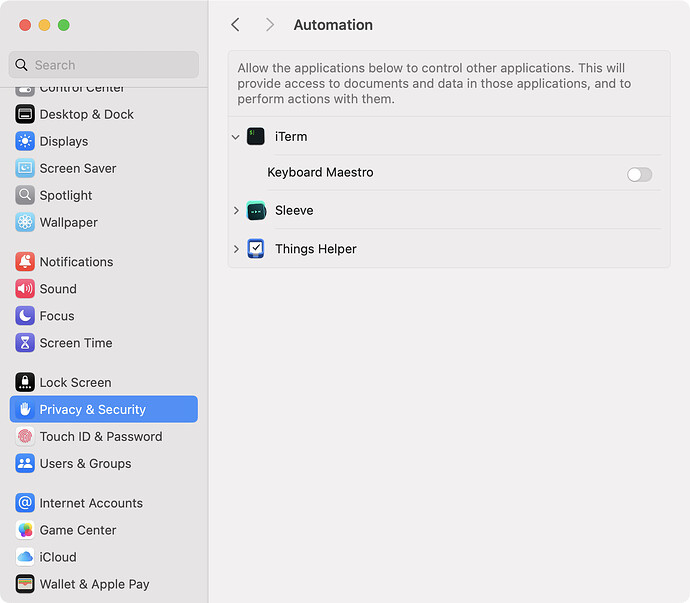Click the Displays sun icon
Viewport: 690px width, 603px height.
tap(25, 141)
